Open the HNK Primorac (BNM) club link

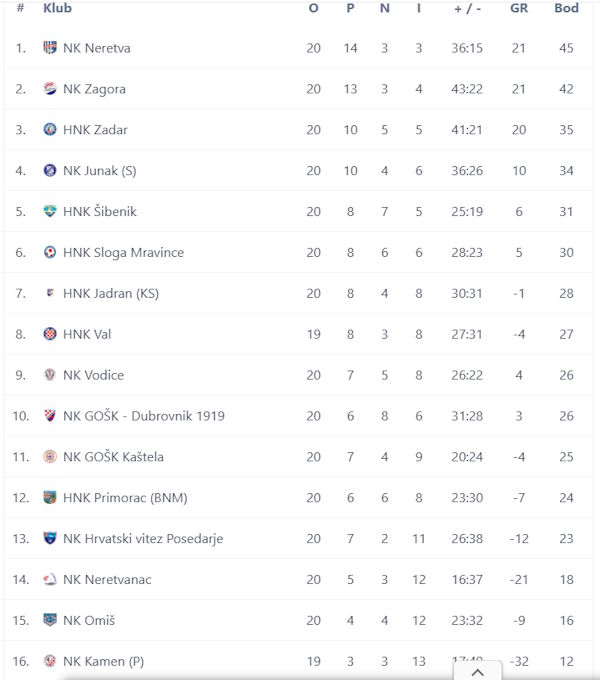[x=125, y=498]
